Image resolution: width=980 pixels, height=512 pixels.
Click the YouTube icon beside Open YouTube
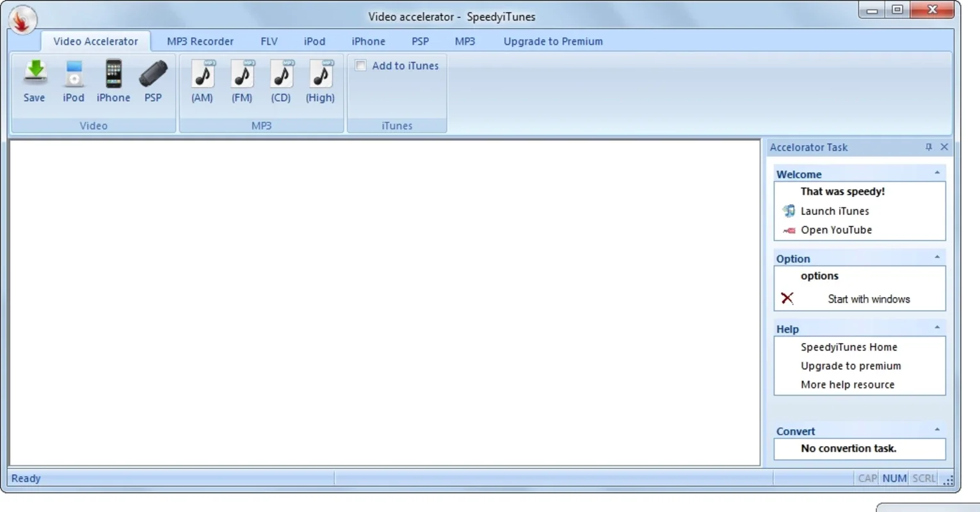point(789,230)
